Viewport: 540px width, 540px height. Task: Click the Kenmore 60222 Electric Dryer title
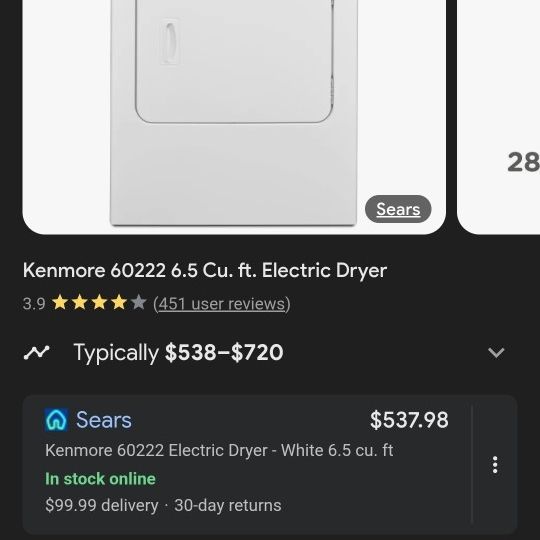pos(205,270)
